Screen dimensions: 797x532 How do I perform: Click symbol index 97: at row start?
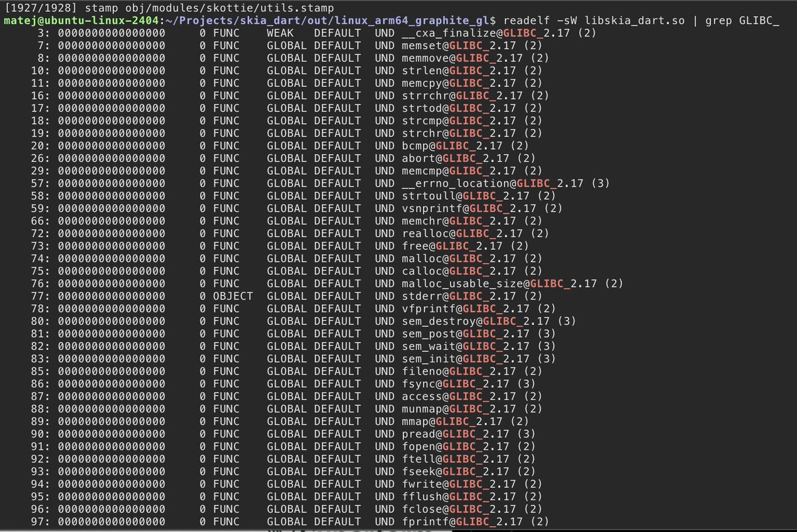pos(42,522)
